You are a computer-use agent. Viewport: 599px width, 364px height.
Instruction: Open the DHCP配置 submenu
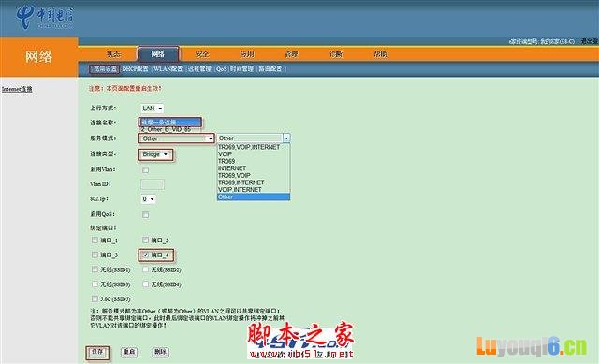point(135,69)
